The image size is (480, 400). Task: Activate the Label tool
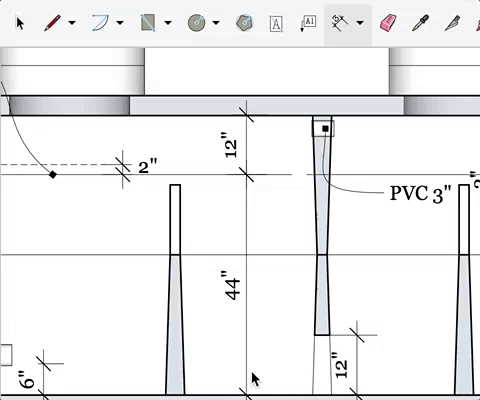coord(308,23)
